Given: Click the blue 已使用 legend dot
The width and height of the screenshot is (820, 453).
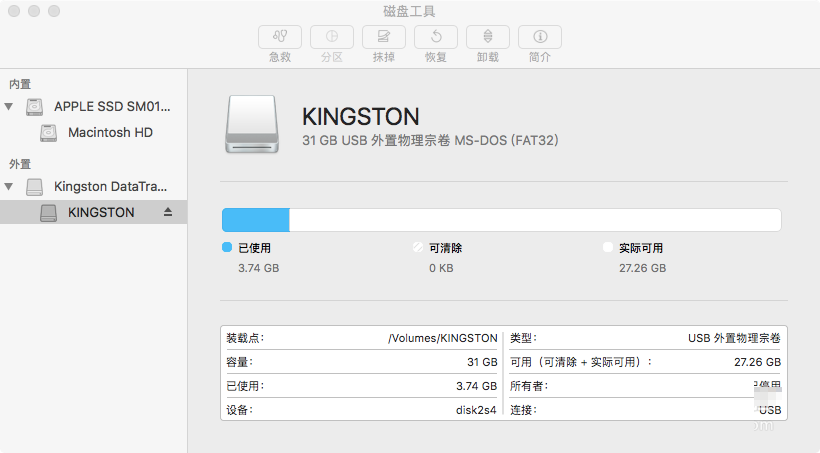Looking at the screenshot, I should point(227,247).
